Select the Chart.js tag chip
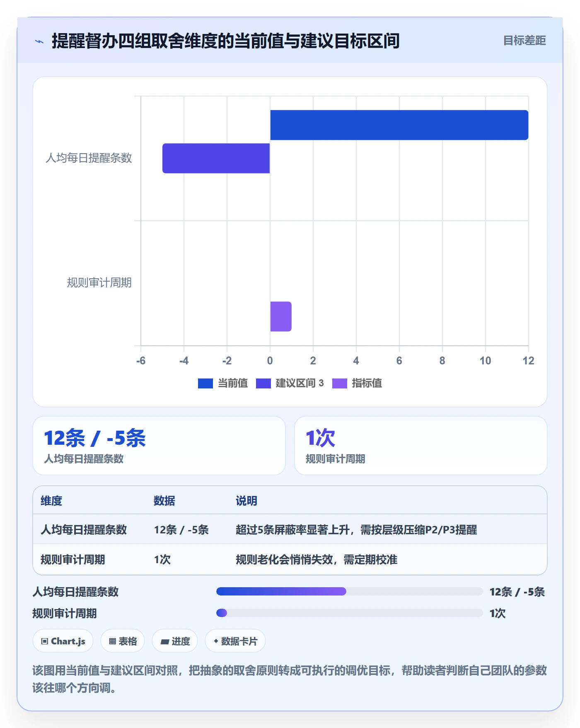Screen dimensions: 580x728 click(63, 641)
